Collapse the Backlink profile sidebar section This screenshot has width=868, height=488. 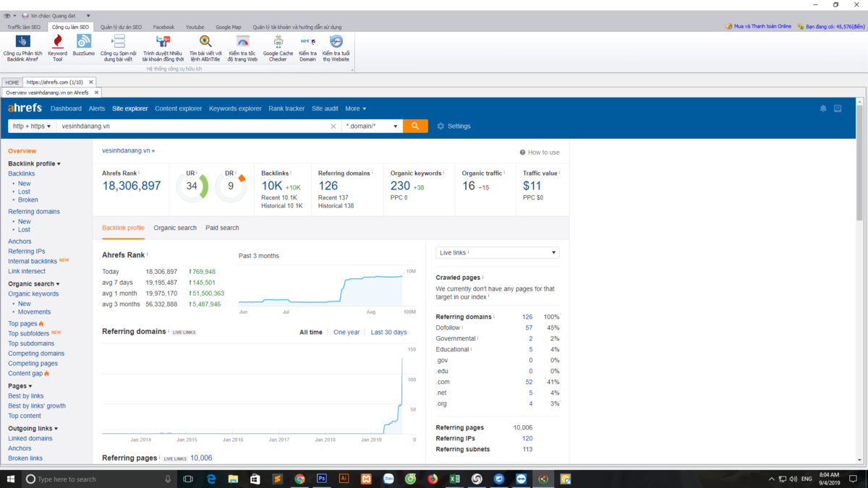tap(34, 163)
